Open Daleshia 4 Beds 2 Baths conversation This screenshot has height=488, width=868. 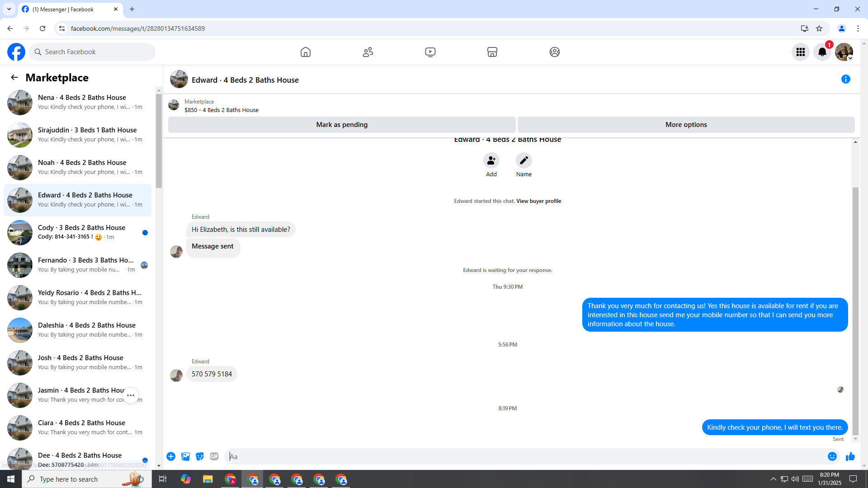coord(78,330)
